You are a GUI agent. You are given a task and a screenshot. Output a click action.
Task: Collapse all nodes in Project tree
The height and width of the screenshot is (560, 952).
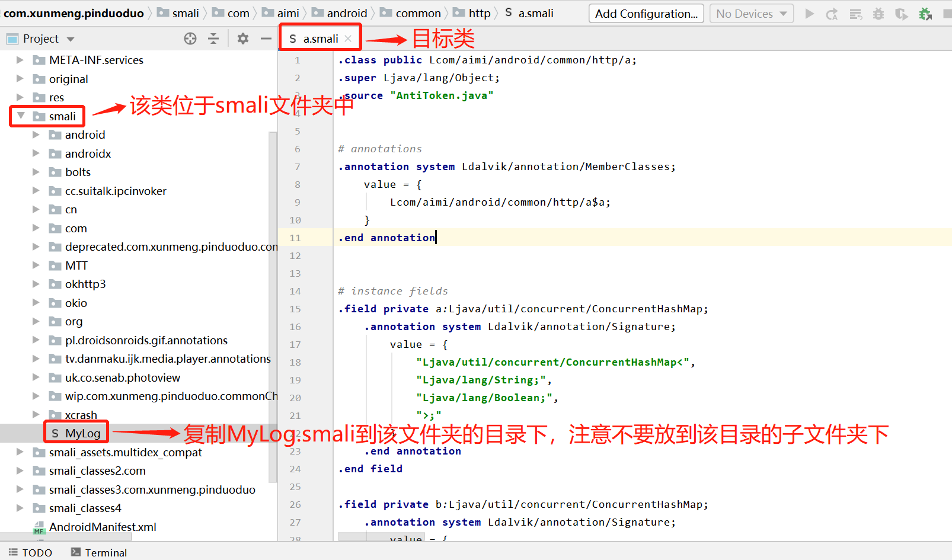(x=213, y=39)
